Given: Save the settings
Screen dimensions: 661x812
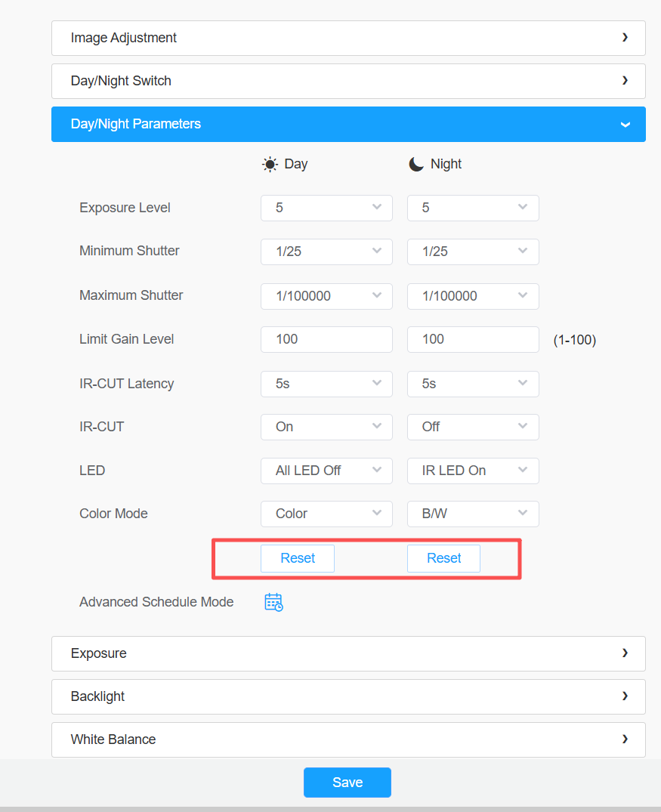Looking at the screenshot, I should 347,783.
